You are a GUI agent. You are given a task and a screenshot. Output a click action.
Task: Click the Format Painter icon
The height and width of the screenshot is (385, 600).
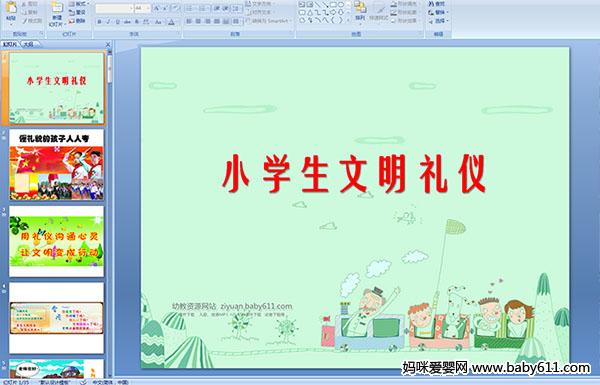[x=32, y=21]
